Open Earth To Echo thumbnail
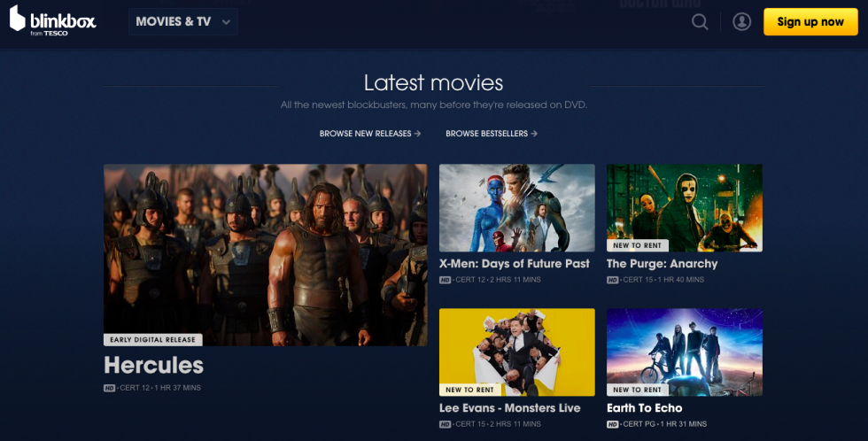 coord(684,352)
